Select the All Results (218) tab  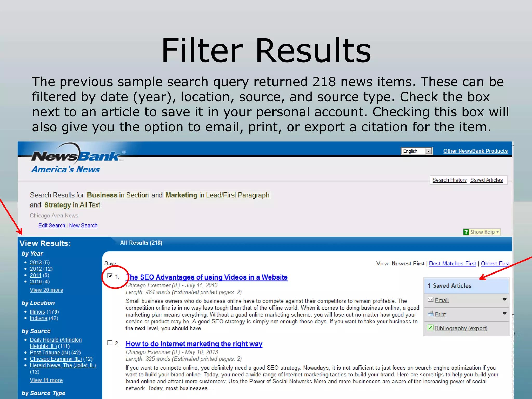coord(141,243)
